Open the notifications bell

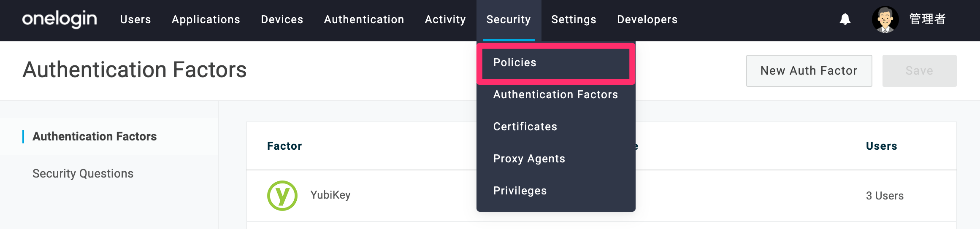pos(845,19)
